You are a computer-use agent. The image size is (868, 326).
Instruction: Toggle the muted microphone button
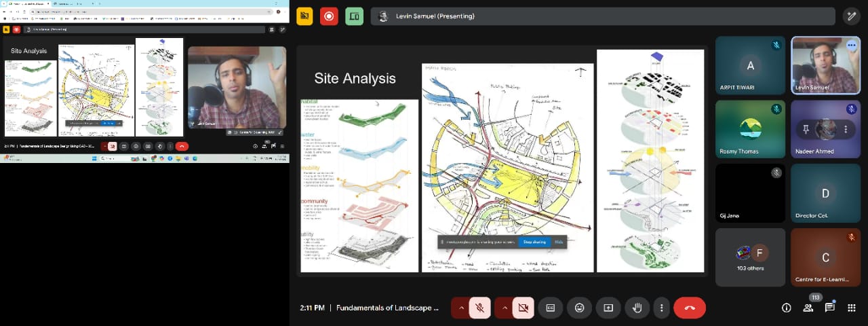(x=479, y=308)
